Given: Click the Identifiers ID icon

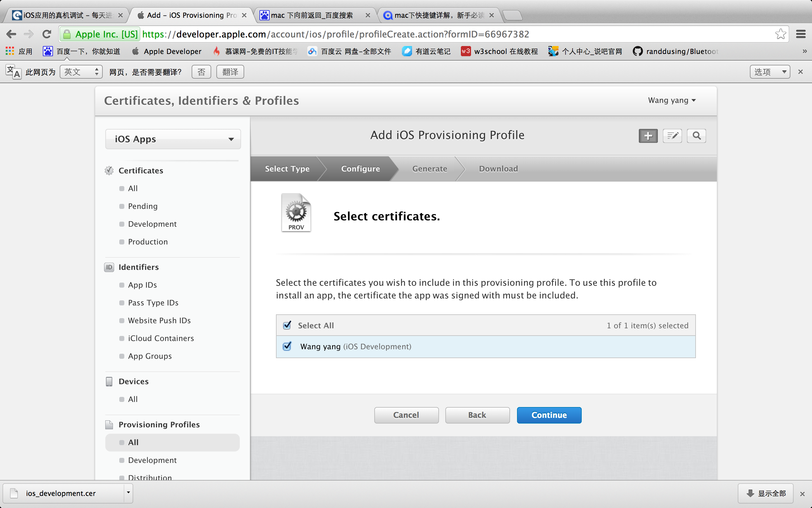Looking at the screenshot, I should [x=109, y=267].
